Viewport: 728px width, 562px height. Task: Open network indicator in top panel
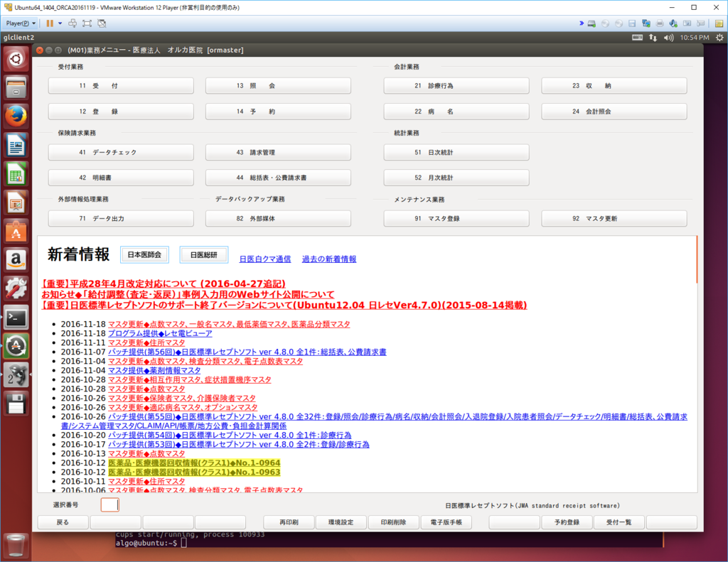pos(653,38)
